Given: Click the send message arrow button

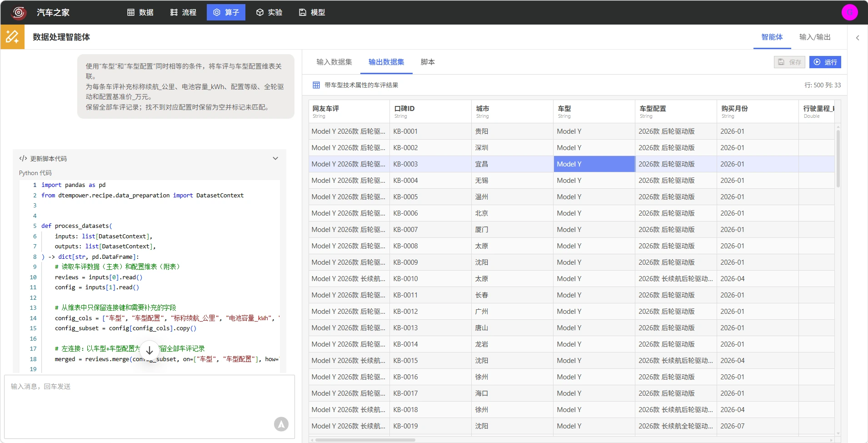Looking at the screenshot, I should pos(281,424).
